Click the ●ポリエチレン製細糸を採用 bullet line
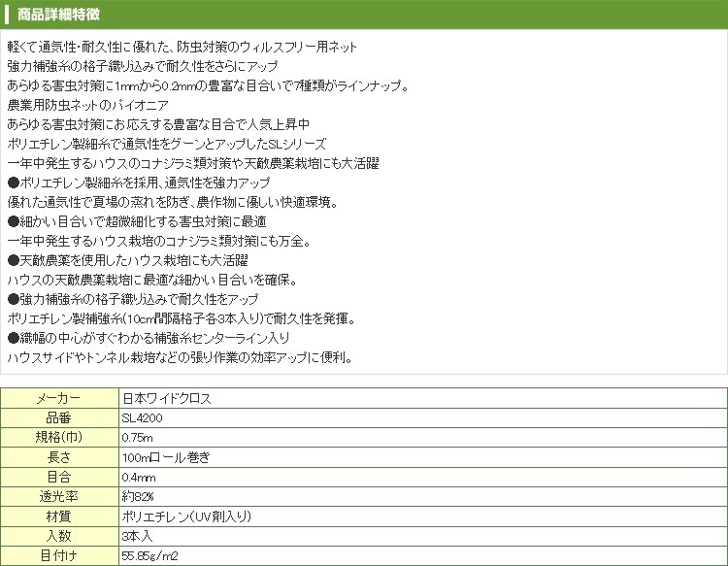 138,183
